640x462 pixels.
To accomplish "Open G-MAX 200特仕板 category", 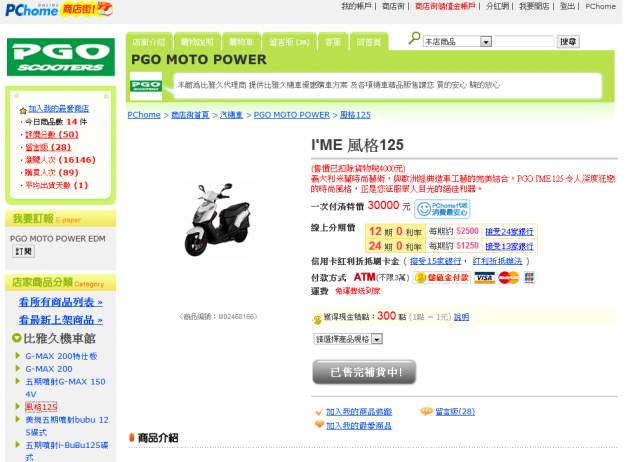I will click(61, 356).
